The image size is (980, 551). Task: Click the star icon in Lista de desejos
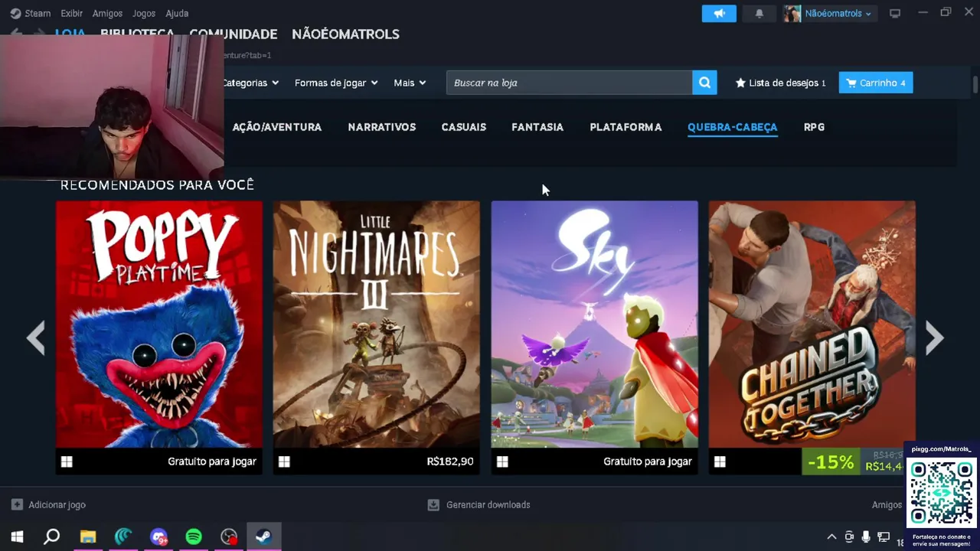pyautogui.click(x=740, y=83)
